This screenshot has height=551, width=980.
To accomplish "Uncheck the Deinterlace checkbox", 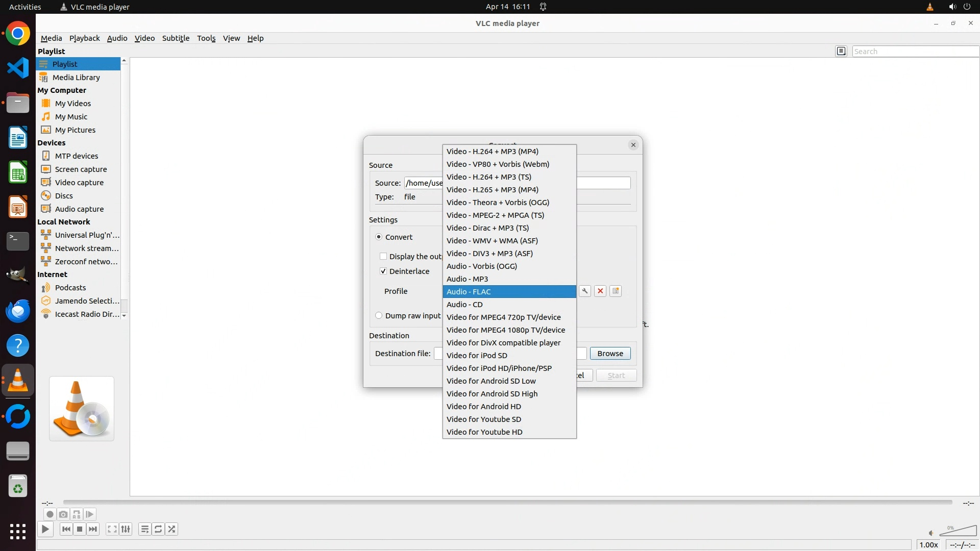I will [x=383, y=271].
